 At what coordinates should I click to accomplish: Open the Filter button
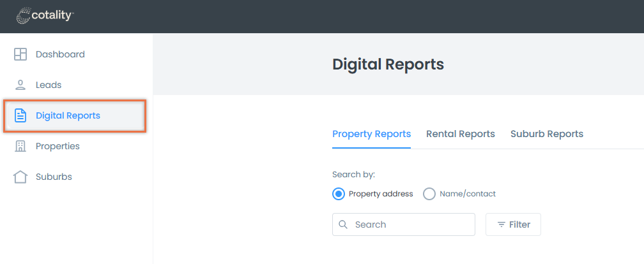coord(513,224)
